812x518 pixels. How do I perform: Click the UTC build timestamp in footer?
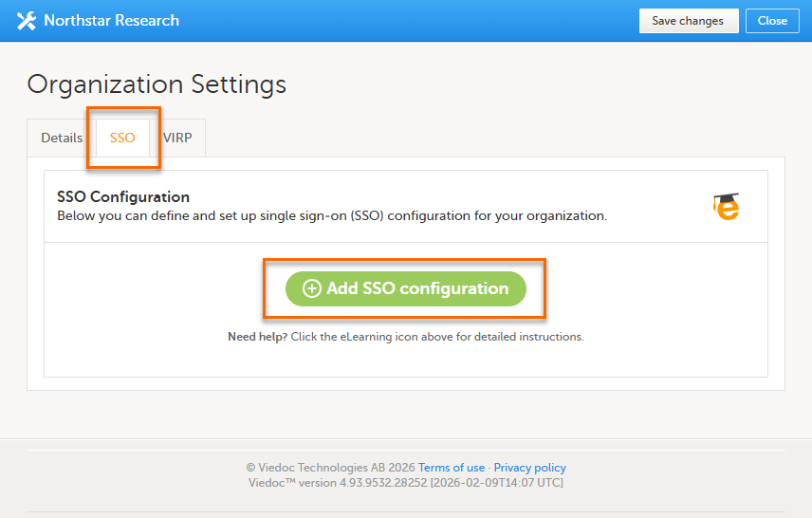point(496,483)
